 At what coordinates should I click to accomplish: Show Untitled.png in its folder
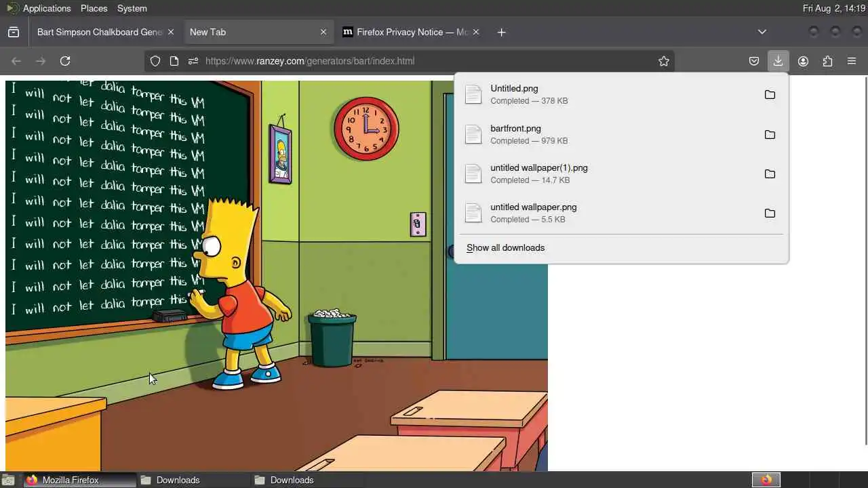click(x=770, y=95)
